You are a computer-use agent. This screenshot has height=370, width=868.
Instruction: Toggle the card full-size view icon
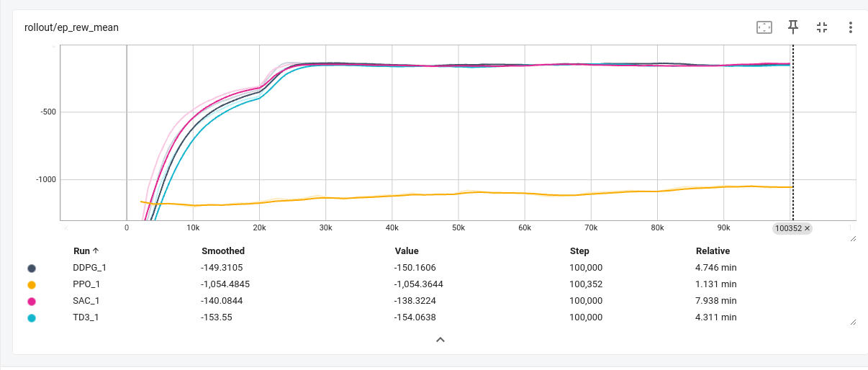(822, 27)
